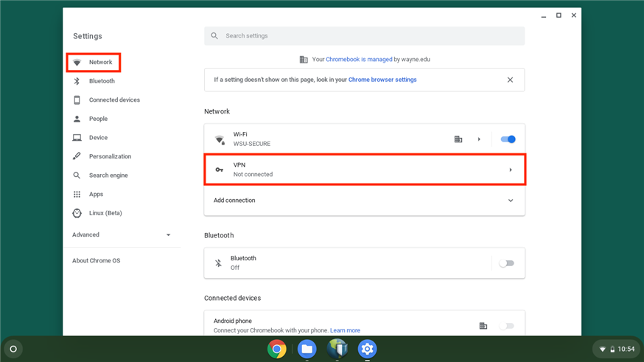The width and height of the screenshot is (644, 362).
Task: Expand the Advanced settings section
Action: tap(122, 234)
